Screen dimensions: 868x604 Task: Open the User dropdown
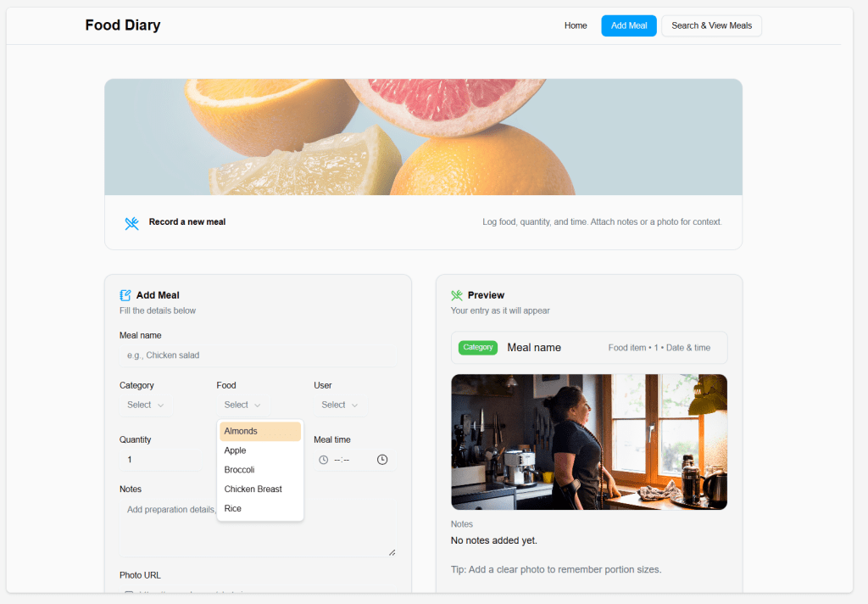tap(339, 405)
